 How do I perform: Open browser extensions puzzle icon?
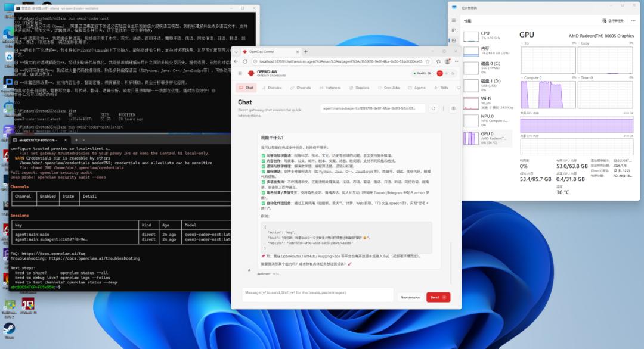pos(438,61)
